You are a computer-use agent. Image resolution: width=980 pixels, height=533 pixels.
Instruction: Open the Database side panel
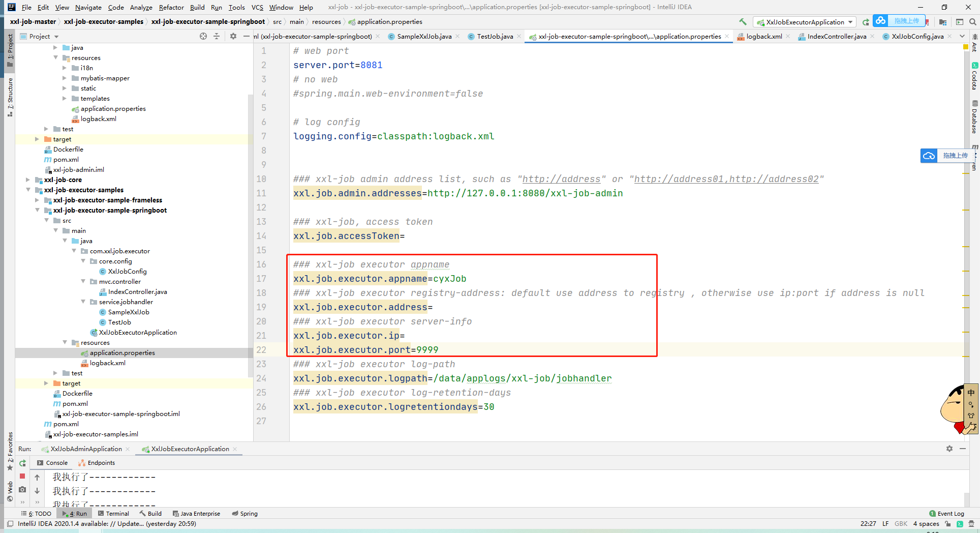[974, 117]
